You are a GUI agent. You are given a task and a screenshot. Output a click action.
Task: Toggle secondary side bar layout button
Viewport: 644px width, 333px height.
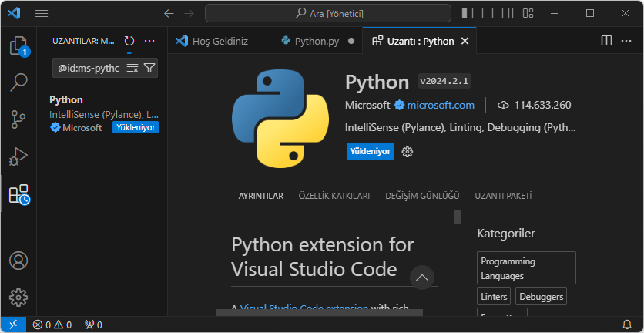point(508,13)
